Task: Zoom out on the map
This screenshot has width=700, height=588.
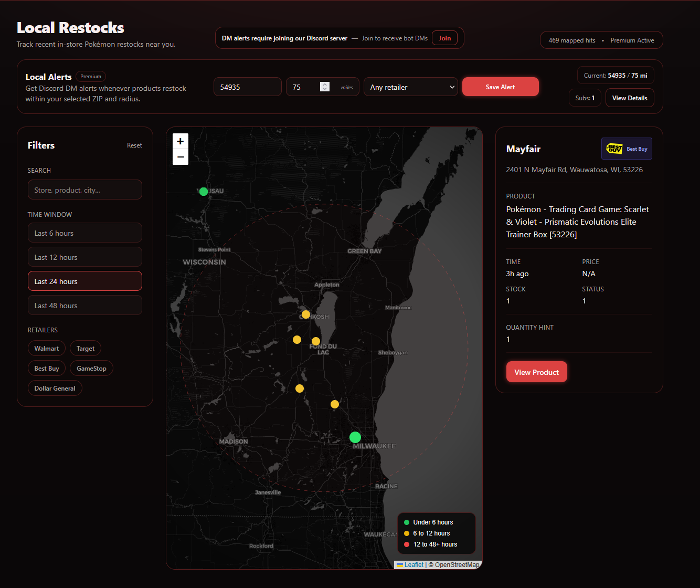Action: pyautogui.click(x=181, y=156)
